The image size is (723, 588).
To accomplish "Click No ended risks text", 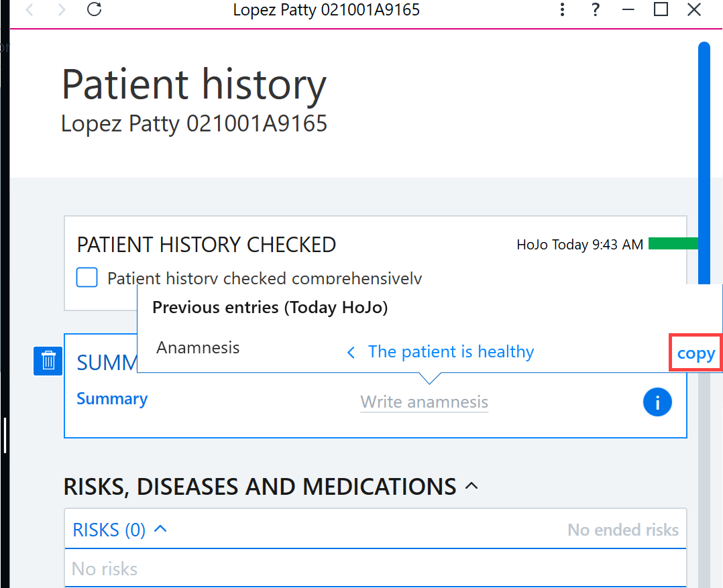I will point(623,530).
